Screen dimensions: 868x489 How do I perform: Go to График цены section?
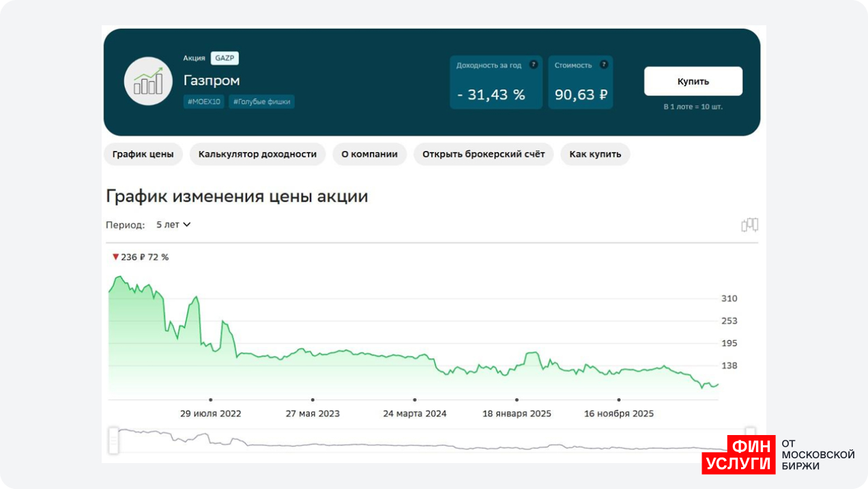pos(143,154)
